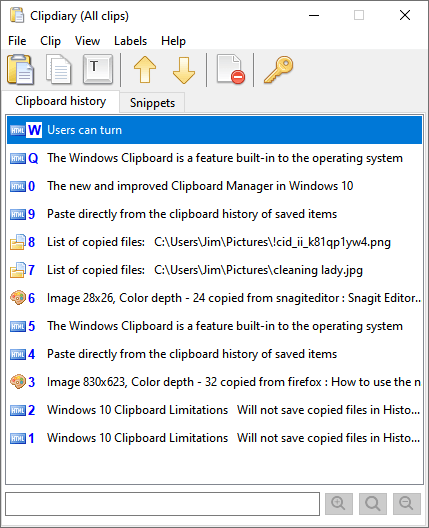Click the zoom-in magnifier search button
Screen dimensions: 429x528
point(339,504)
